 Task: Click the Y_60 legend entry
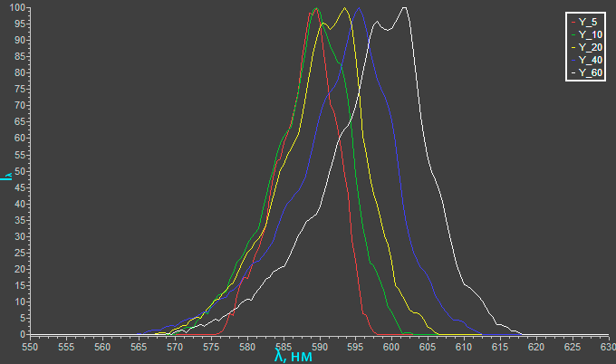[x=590, y=72]
